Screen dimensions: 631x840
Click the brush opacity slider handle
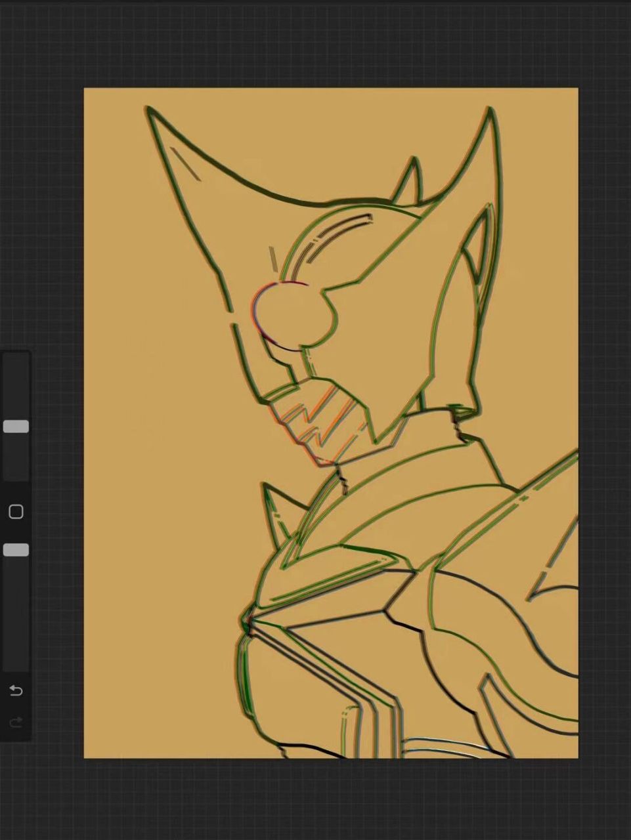pos(16,550)
